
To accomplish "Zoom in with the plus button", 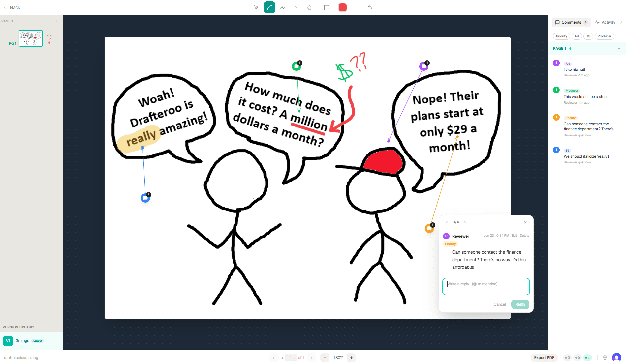I will tap(351, 358).
